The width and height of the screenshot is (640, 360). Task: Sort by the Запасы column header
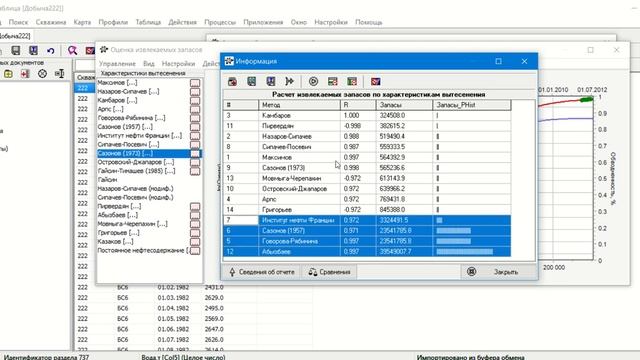404,105
